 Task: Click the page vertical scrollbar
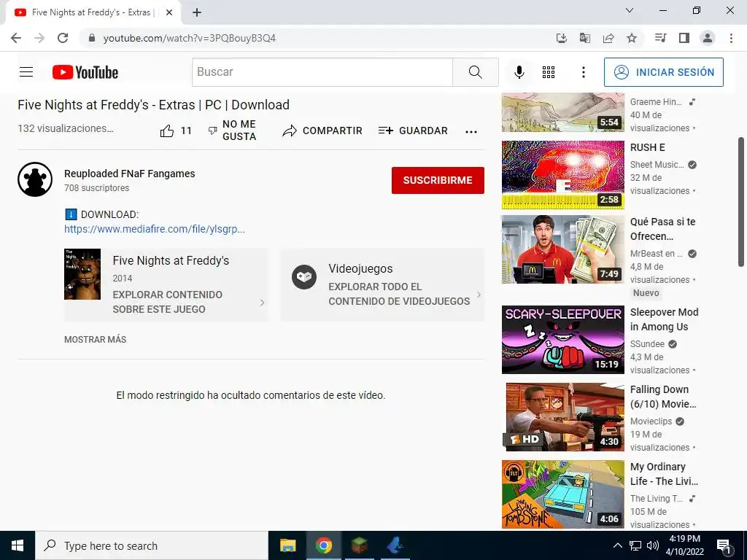click(741, 203)
